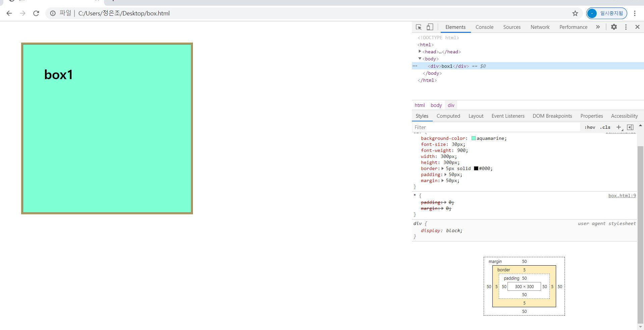Toggle the device toolbar in DevTools

[x=430, y=27]
